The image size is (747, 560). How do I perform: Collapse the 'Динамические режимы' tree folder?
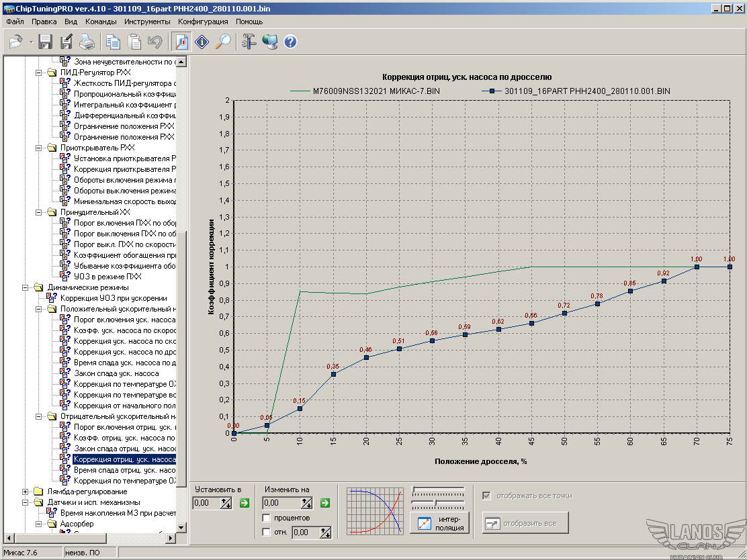(27, 287)
